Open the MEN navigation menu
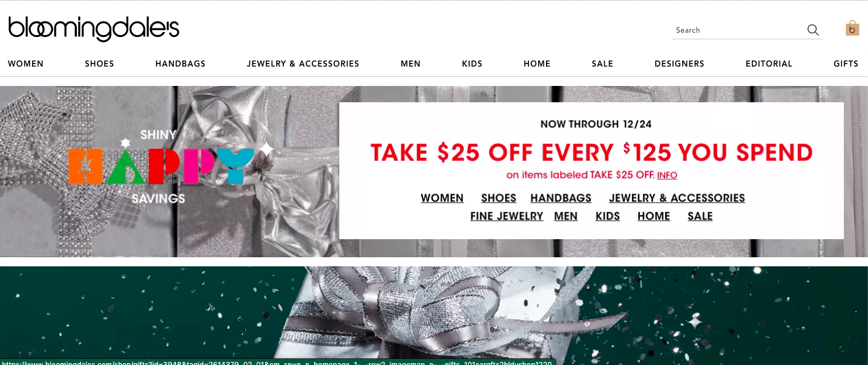 click(410, 64)
